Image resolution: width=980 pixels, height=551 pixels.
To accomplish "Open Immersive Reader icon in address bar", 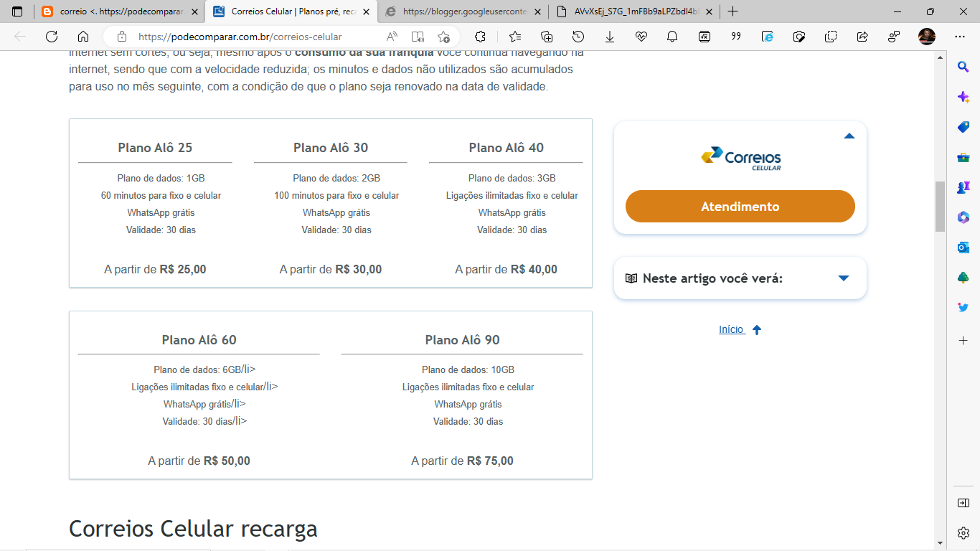I will coord(418,37).
